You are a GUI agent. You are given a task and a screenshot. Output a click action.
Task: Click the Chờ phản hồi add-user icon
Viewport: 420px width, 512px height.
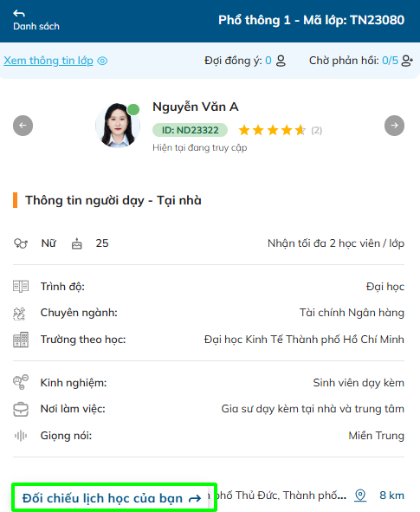[x=407, y=61]
